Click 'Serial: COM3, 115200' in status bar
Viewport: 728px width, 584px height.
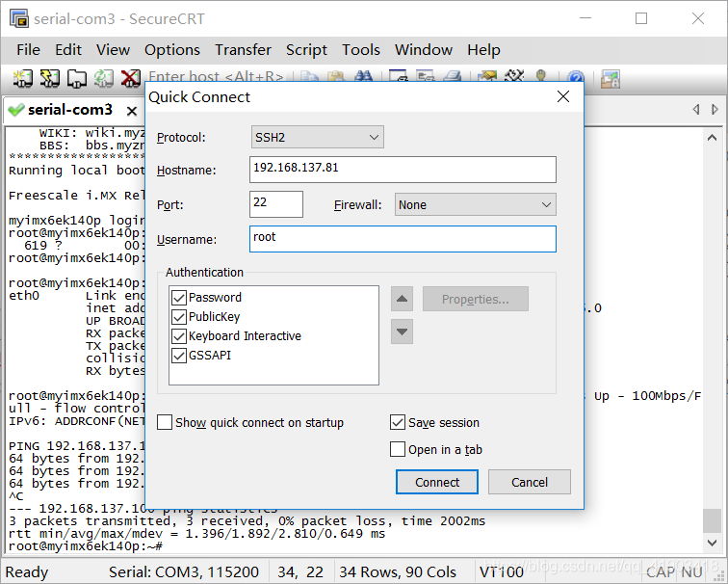coord(184,571)
